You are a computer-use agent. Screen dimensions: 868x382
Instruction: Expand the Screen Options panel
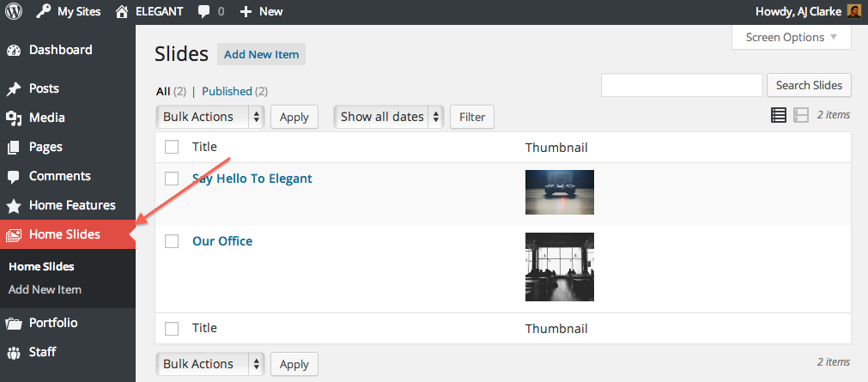[791, 38]
